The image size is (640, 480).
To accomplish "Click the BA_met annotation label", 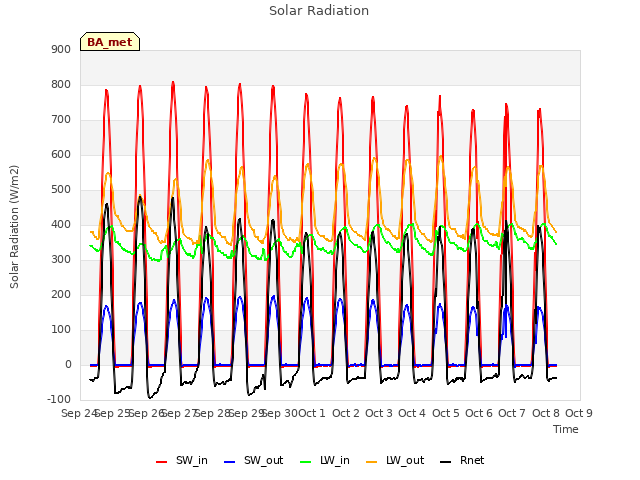I will point(110,42).
